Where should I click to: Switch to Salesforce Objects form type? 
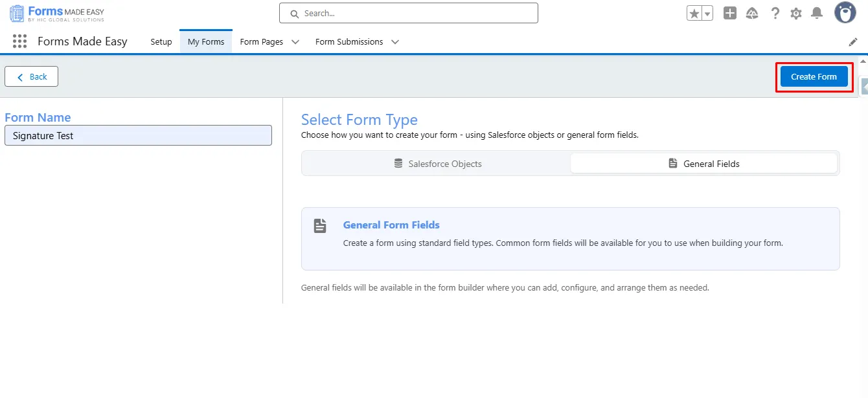437,164
